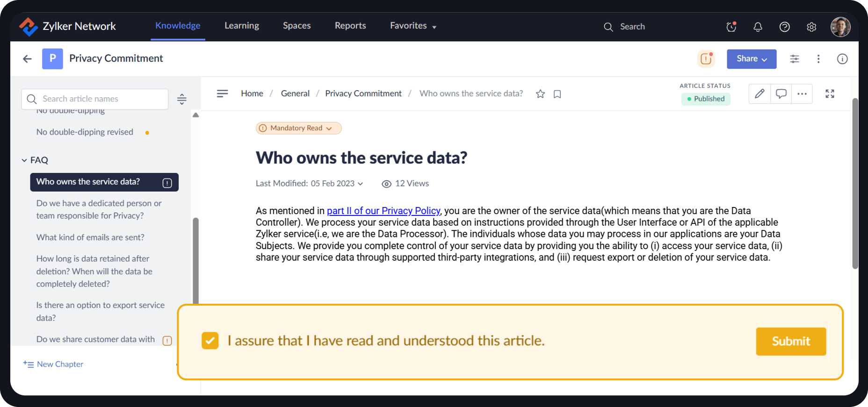Mark article as favorite with star icon
This screenshot has width=868, height=407.
coord(540,94)
